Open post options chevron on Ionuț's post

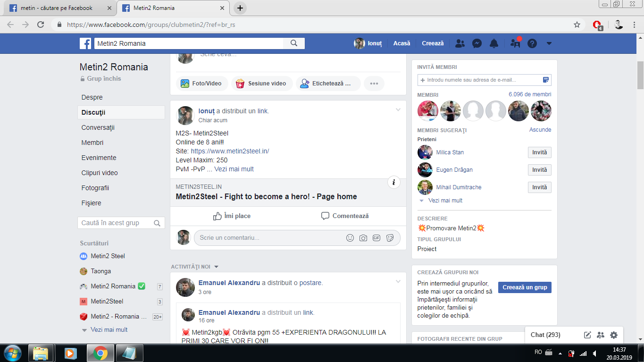(398, 110)
